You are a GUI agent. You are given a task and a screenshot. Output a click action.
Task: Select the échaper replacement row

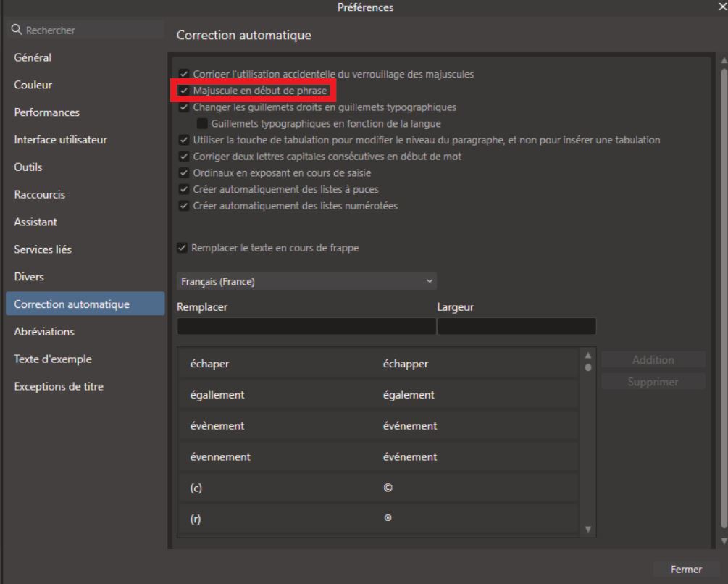378,364
